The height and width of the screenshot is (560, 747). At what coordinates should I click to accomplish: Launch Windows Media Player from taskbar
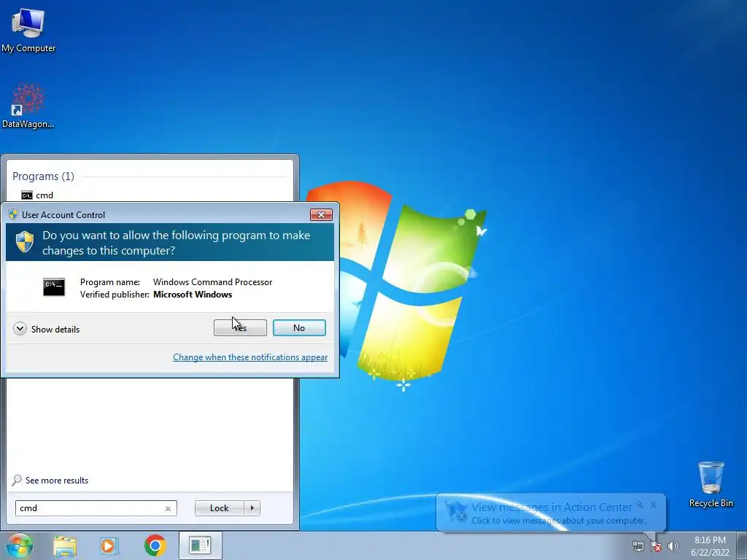click(x=109, y=545)
